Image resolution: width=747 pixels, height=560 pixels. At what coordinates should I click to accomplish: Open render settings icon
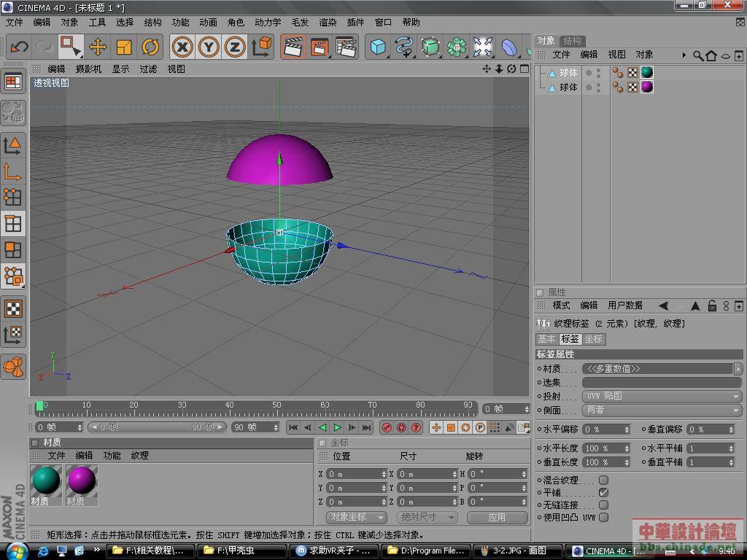[347, 47]
